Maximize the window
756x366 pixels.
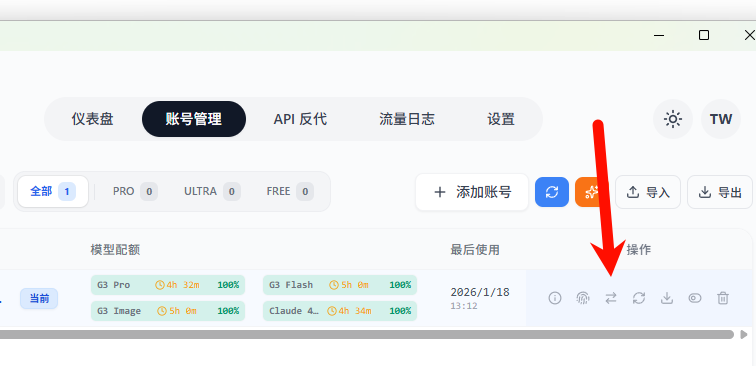pyautogui.click(x=704, y=35)
